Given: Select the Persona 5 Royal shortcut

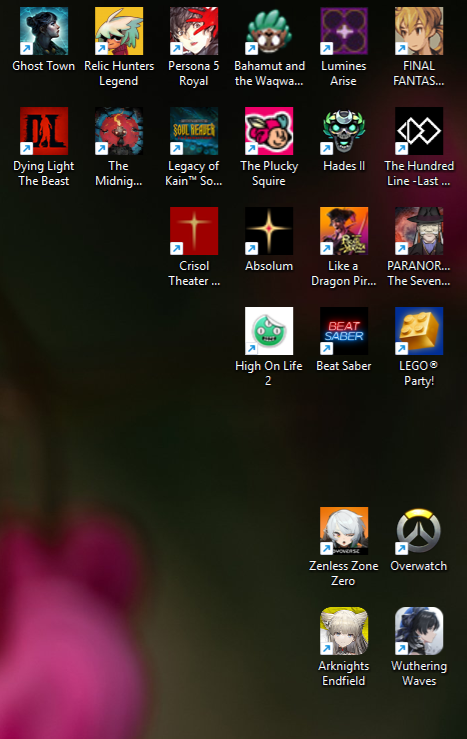Looking at the screenshot, I should [x=194, y=31].
